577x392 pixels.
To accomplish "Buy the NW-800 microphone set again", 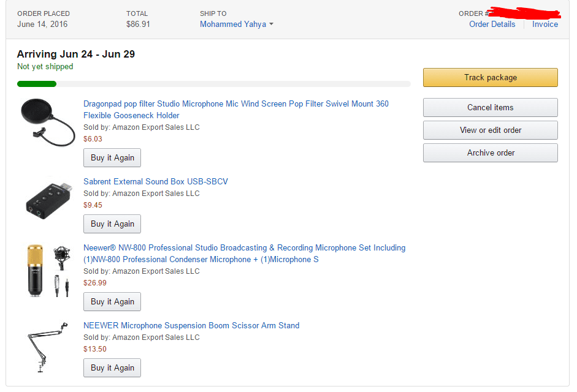I will pyautogui.click(x=112, y=301).
